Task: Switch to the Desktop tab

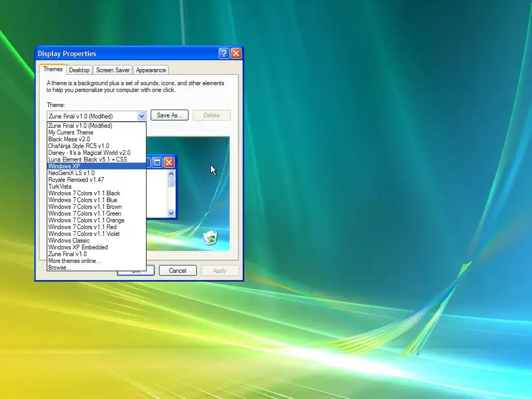Action: click(x=79, y=70)
